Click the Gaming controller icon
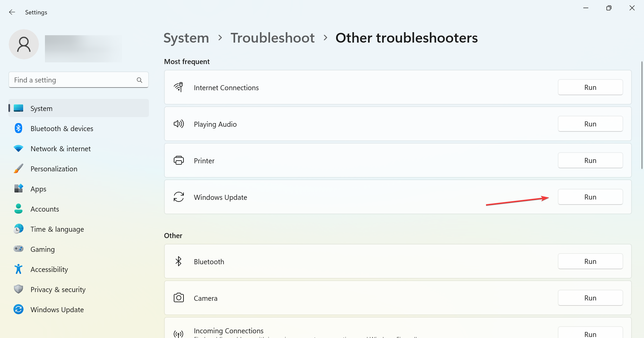Image resolution: width=644 pixels, height=338 pixels. tap(18, 249)
